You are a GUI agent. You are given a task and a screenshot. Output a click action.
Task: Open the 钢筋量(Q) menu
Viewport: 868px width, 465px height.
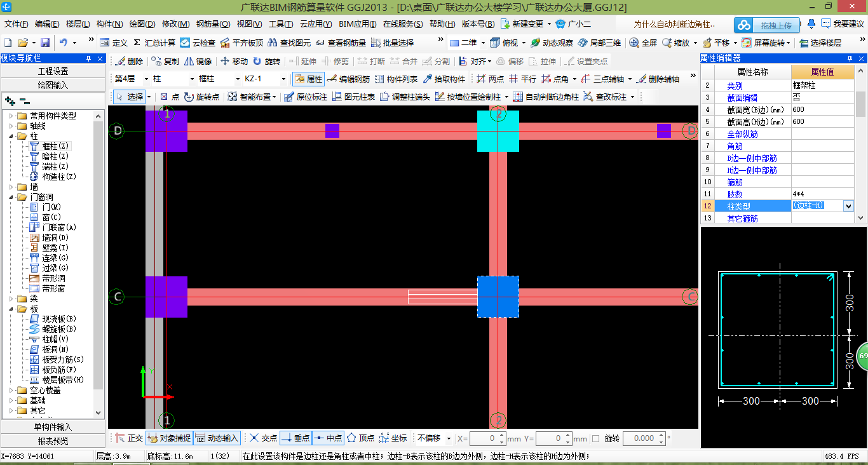click(213, 24)
